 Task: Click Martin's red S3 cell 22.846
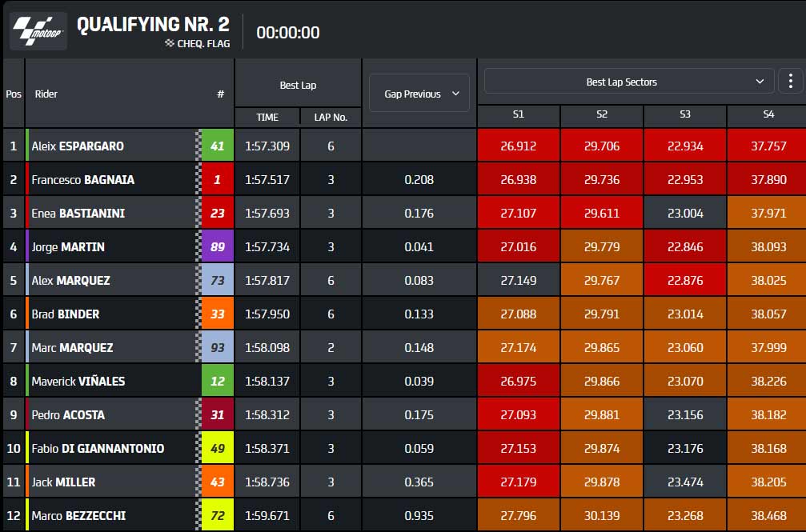point(685,246)
